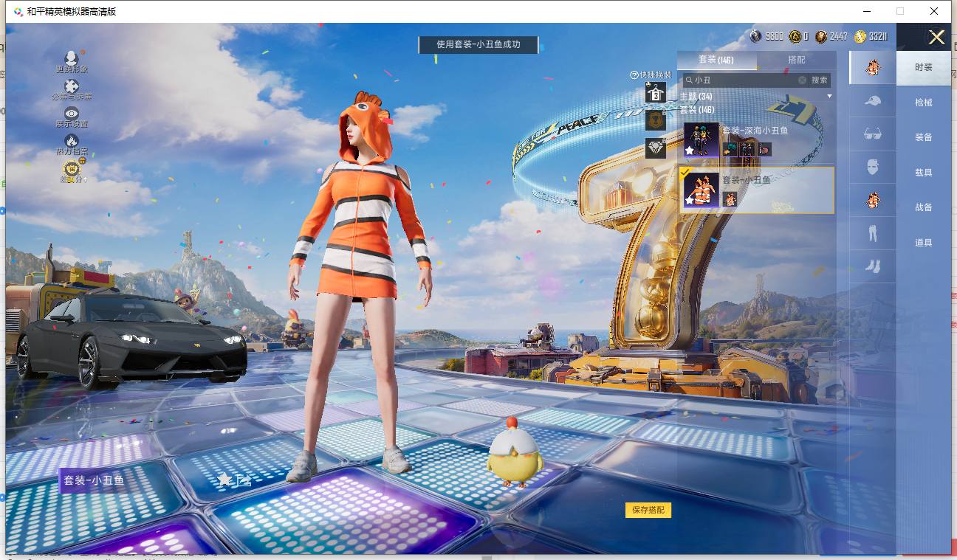This screenshot has height=560, width=957.
Task: Select the outfit set category icon
Action: (872, 67)
